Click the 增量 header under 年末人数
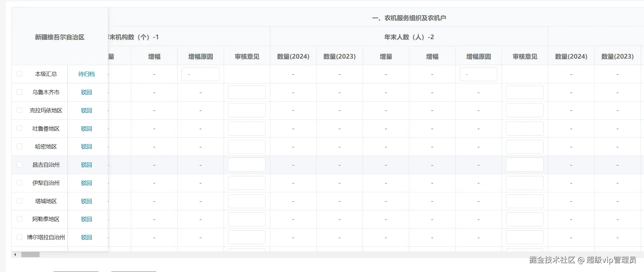This screenshot has width=644, height=272. coord(386,56)
